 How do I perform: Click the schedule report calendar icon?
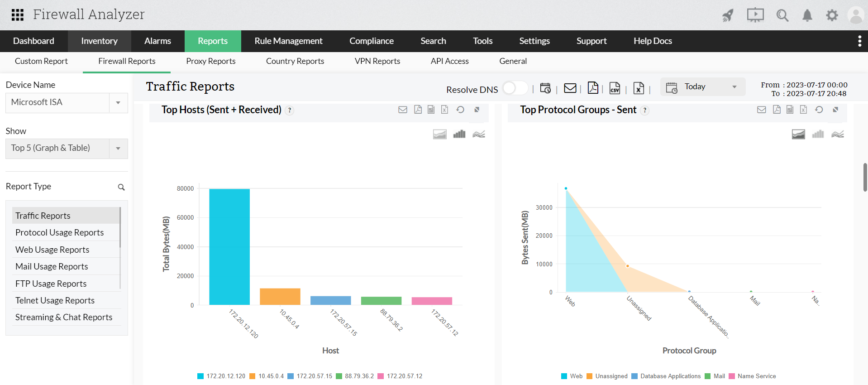[545, 88]
